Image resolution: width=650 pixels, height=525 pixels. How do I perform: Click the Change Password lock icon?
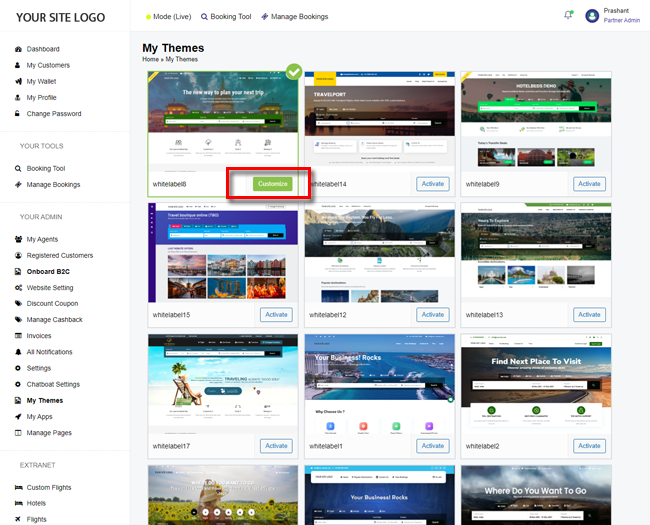click(17, 113)
